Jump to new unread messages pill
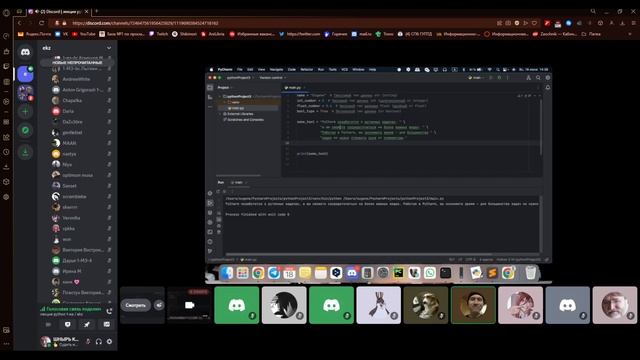This screenshot has height=360, width=640. point(78,63)
